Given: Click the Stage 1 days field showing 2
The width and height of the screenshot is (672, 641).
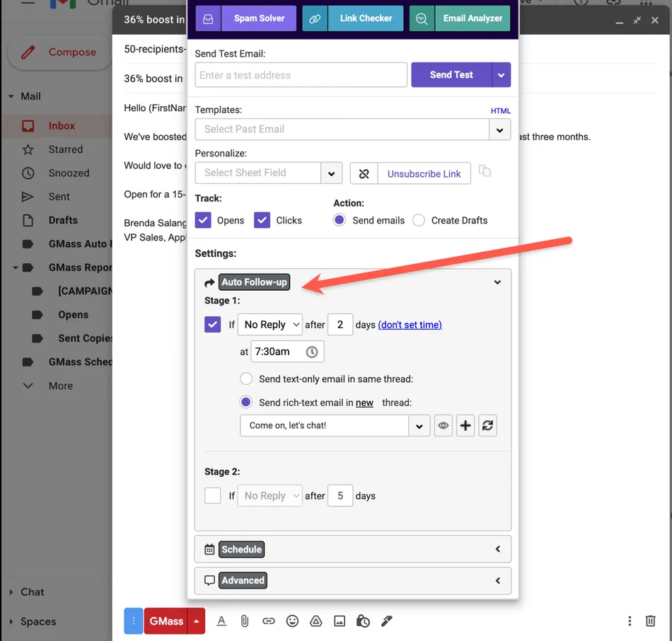Looking at the screenshot, I should click(340, 325).
